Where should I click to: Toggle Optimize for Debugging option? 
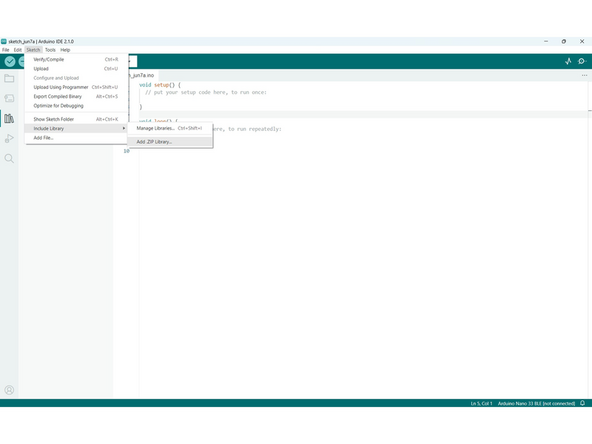[76, 106]
